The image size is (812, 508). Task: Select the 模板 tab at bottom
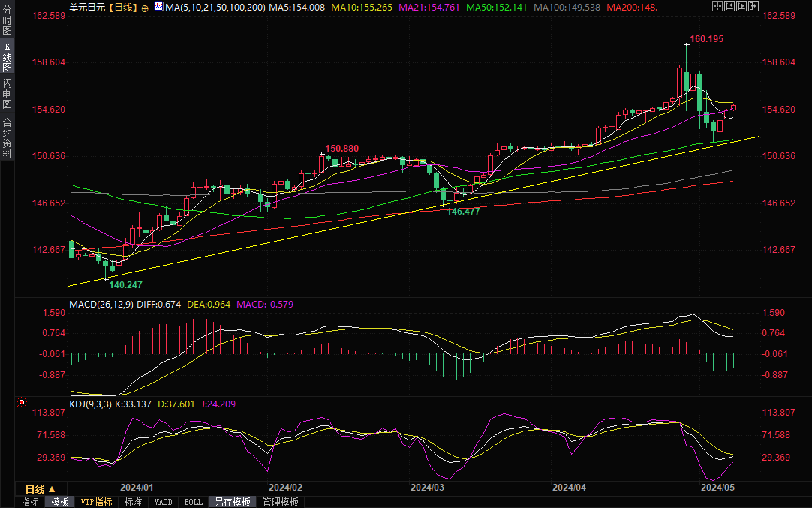click(59, 502)
